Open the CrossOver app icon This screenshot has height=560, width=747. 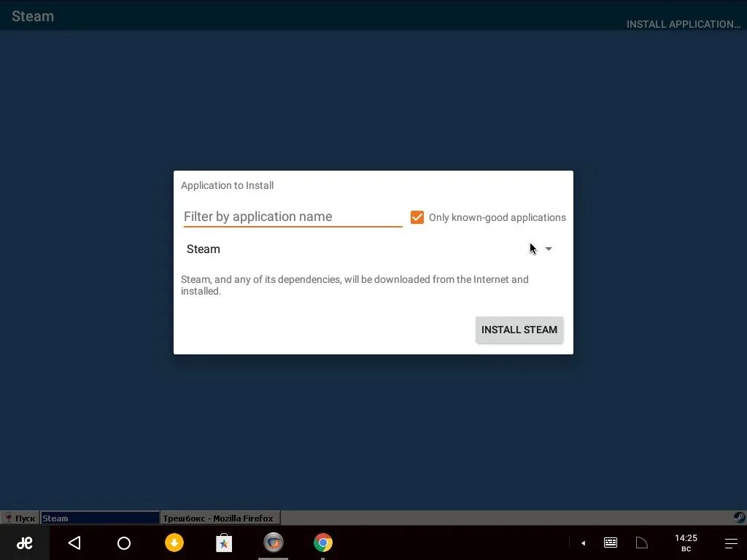coord(274,542)
